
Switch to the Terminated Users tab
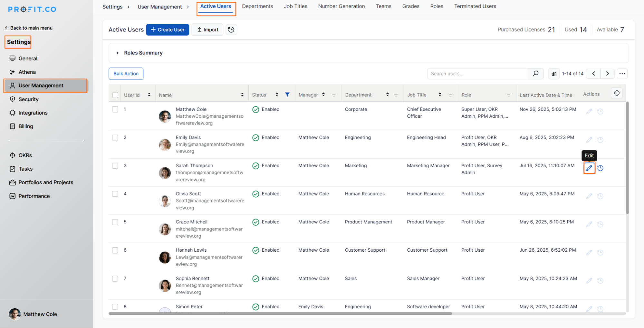click(x=475, y=6)
